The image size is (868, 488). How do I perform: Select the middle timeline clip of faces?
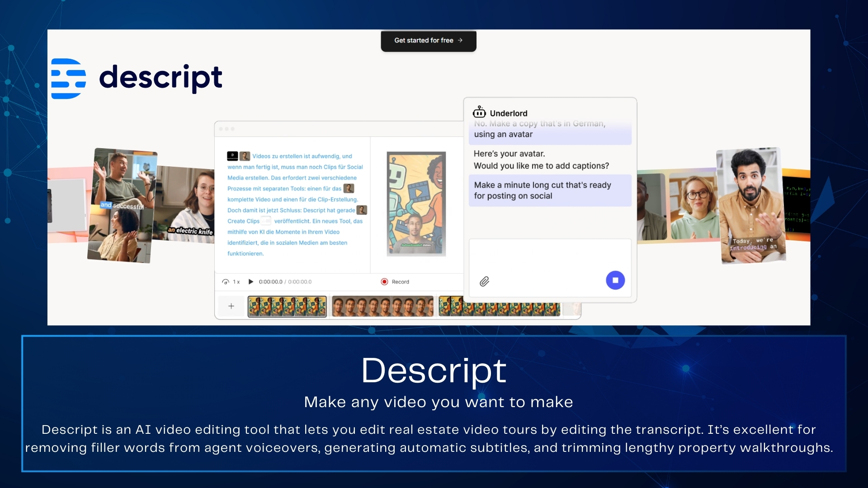382,306
